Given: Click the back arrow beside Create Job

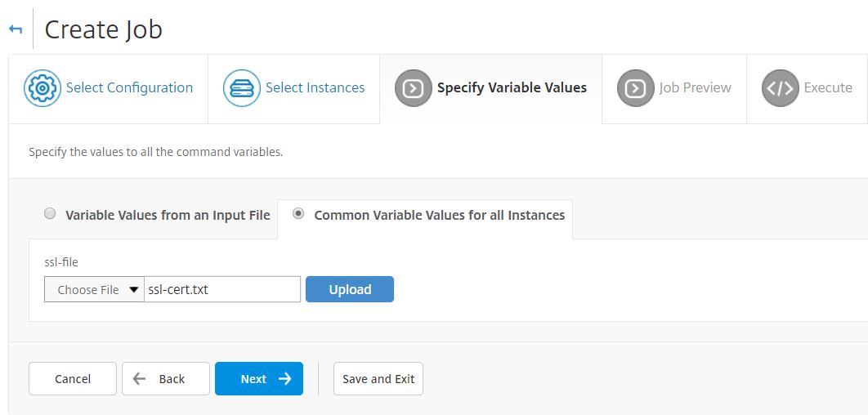Looking at the screenshot, I should tap(16, 29).
